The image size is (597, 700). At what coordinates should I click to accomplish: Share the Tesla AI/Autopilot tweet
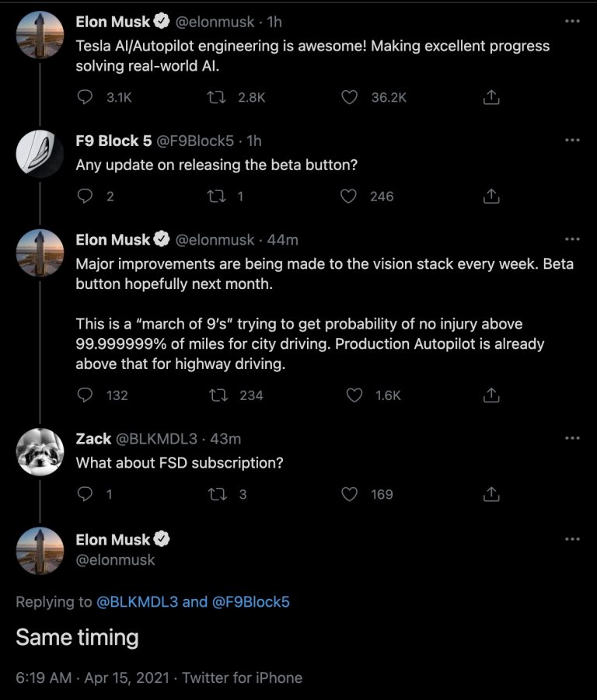click(x=491, y=97)
